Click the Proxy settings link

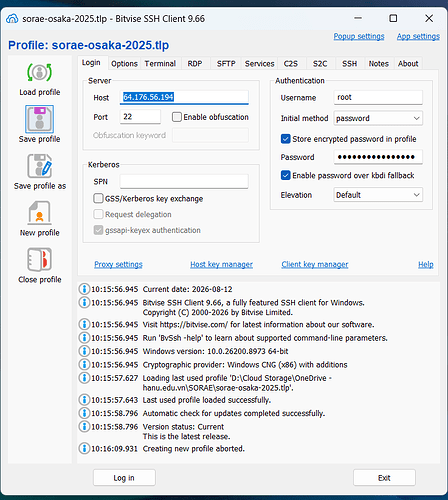(118, 264)
